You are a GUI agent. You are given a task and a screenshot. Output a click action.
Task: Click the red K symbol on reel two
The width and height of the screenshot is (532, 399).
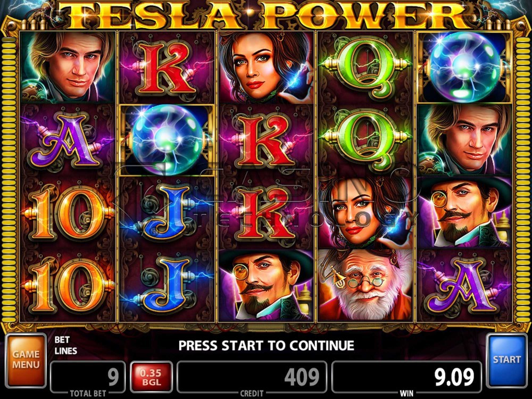(167, 67)
